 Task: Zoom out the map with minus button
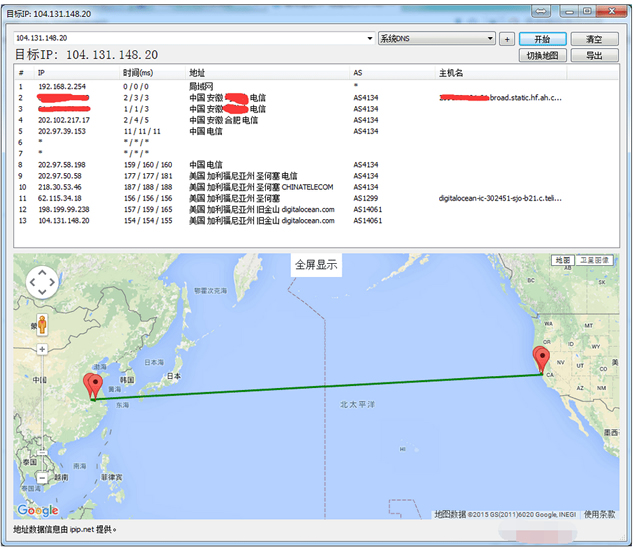42,478
